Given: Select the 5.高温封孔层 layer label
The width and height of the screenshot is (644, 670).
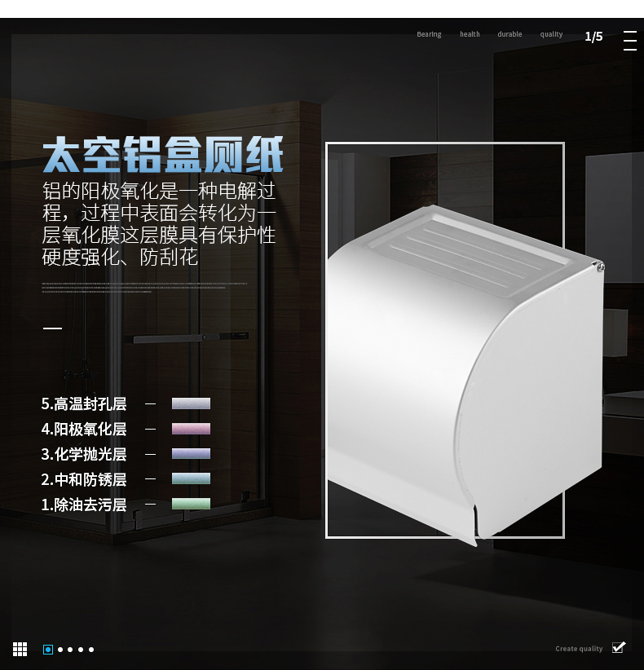Looking at the screenshot, I should pyautogui.click(x=84, y=404).
